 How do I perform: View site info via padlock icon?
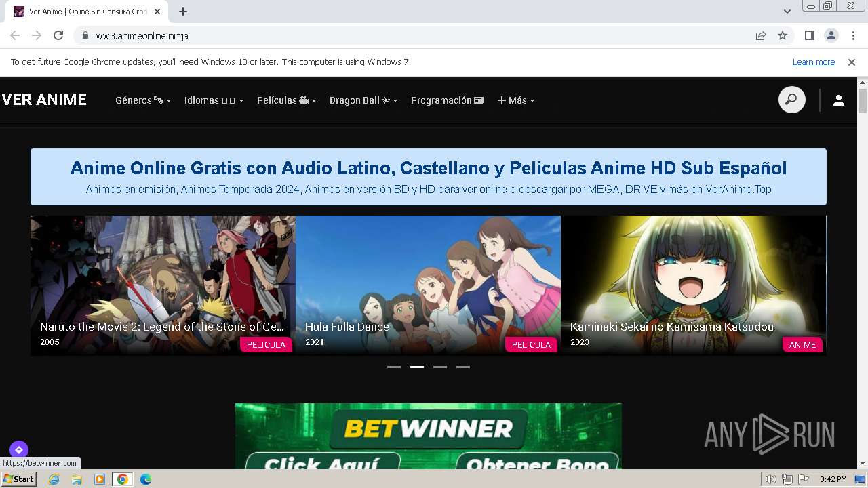85,35
